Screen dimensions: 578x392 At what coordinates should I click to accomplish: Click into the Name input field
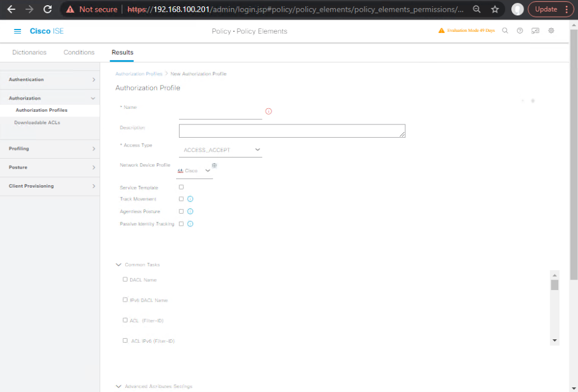(x=221, y=112)
